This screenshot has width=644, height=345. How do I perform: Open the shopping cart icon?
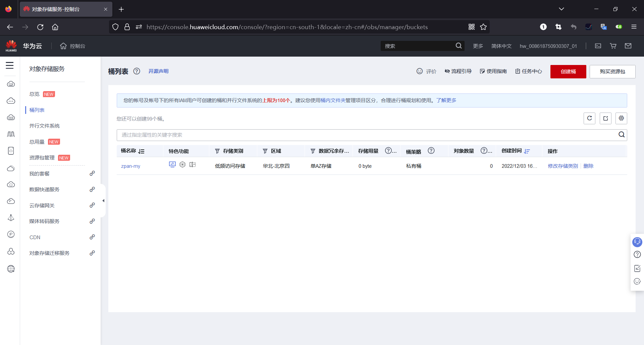[x=613, y=46]
